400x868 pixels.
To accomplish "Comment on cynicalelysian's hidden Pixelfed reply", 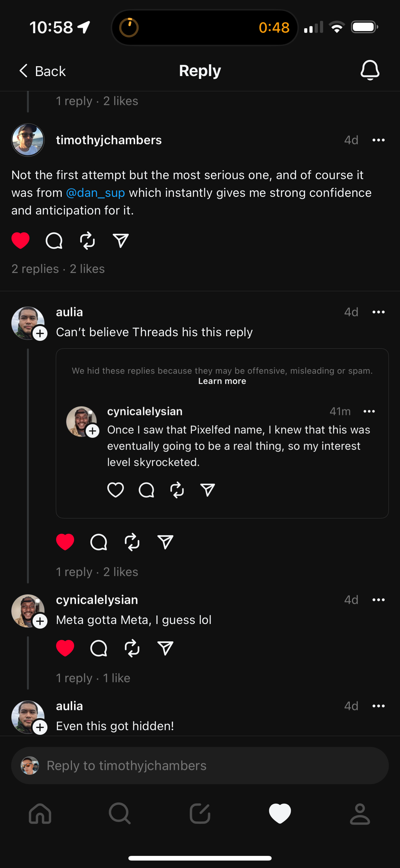I will (x=146, y=490).
